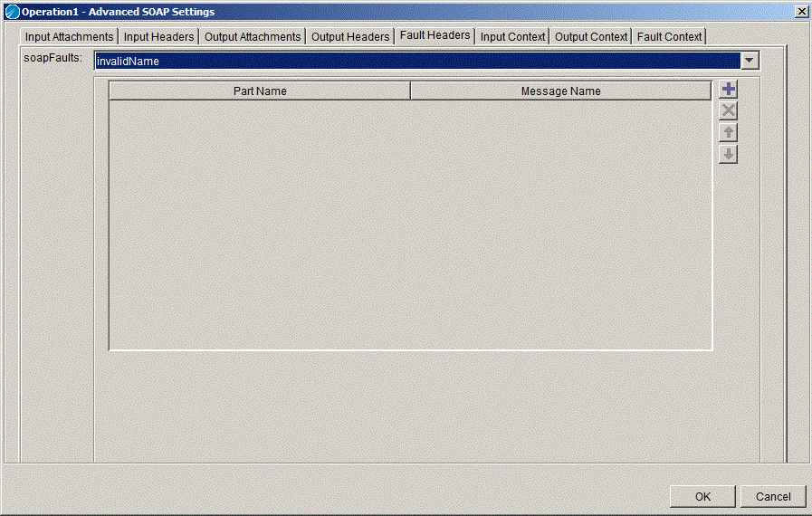
Task: Click the Message Name column header
Action: (561, 91)
